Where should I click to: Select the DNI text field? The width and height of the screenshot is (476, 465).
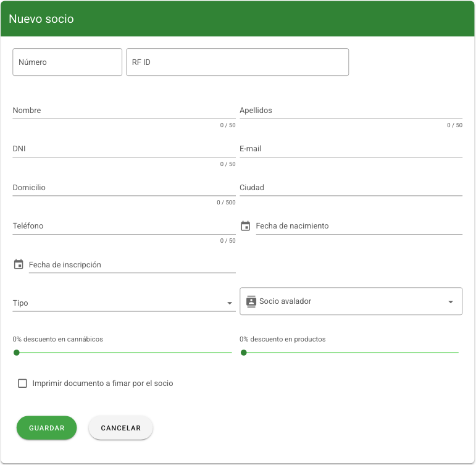tap(124, 149)
